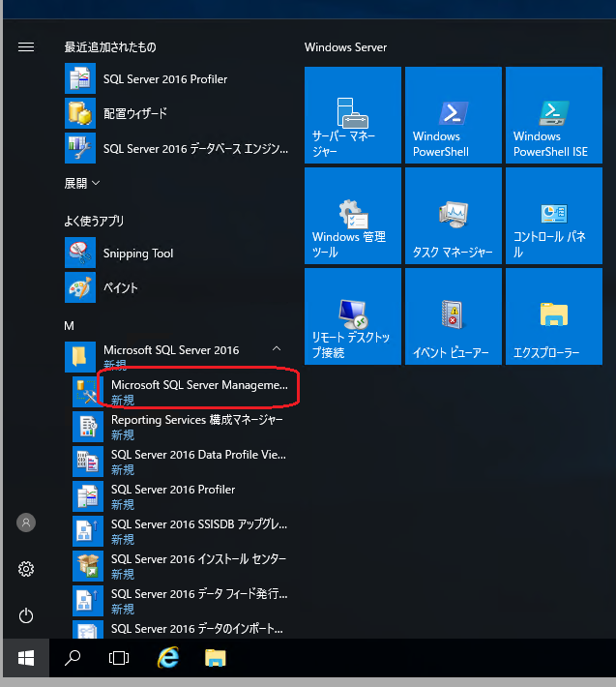
Task: Open Microsoft SQL Server Management Studio icon
Action: (x=88, y=392)
